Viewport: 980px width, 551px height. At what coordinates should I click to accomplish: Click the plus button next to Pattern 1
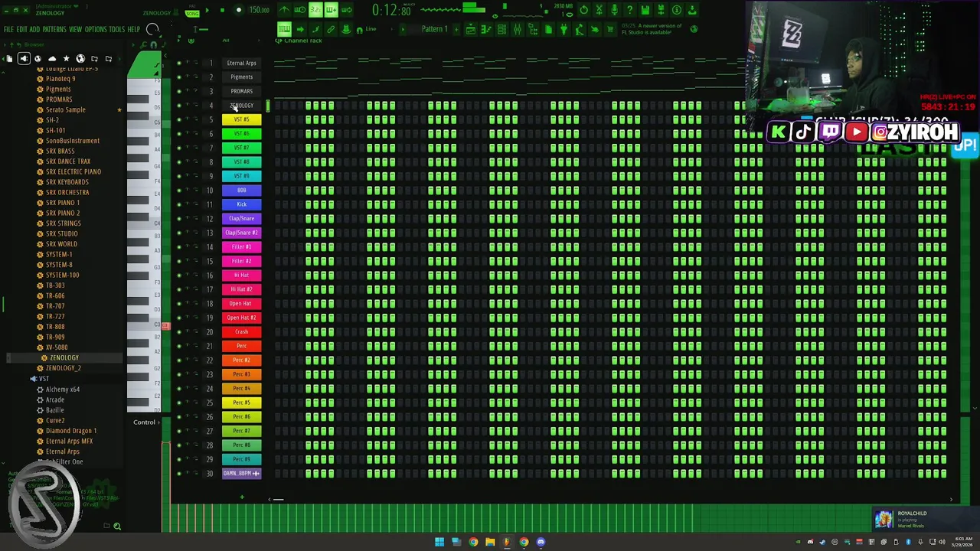457,29
